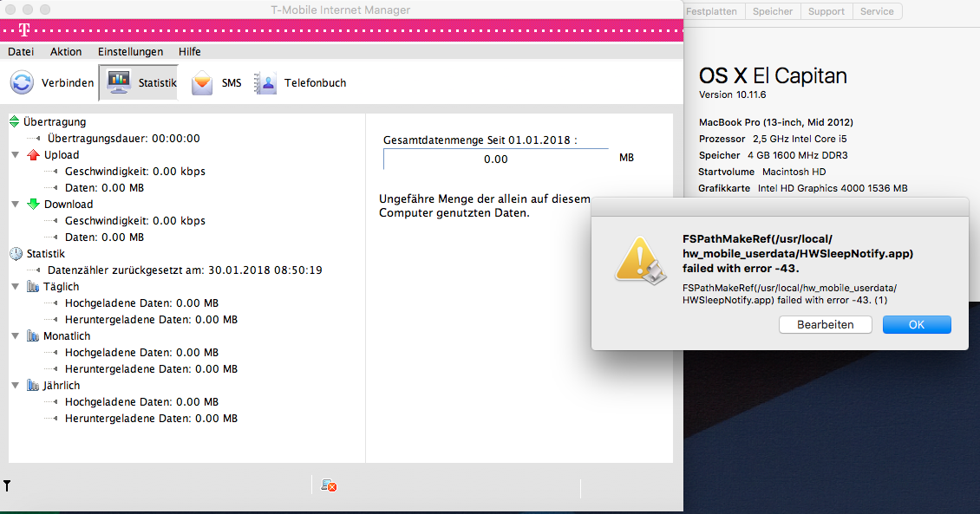Screen dimensions: 980x514
Task: Select Monatlich Heruntergeladene Daten row
Action: tap(151, 368)
